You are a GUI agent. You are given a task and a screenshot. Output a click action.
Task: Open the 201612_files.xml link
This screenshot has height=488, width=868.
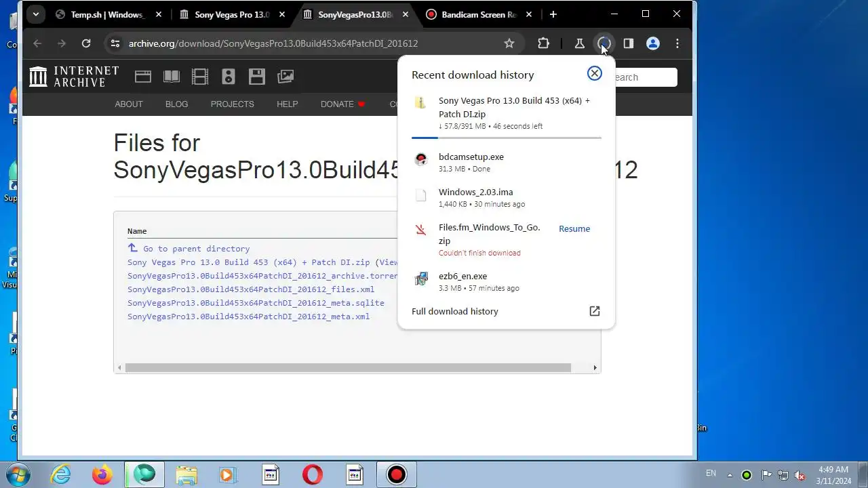pos(251,289)
